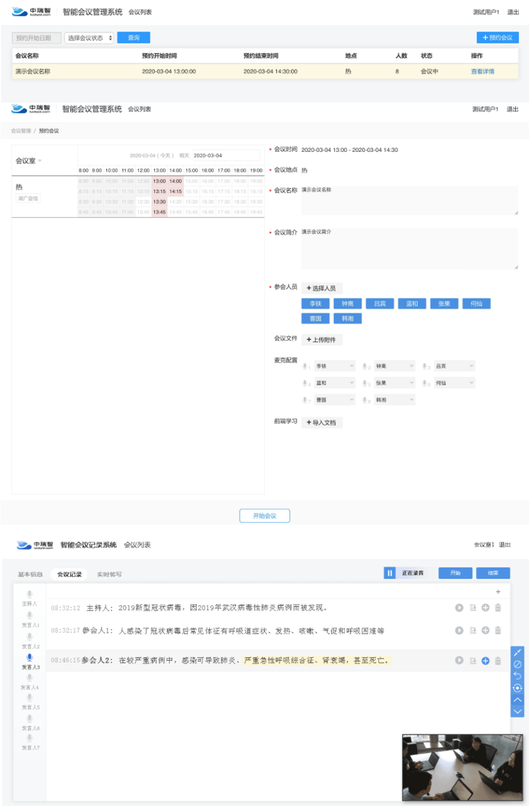Click the edit-list icon on 主持人 line
This screenshot has width=529, height=812.
[473, 608]
